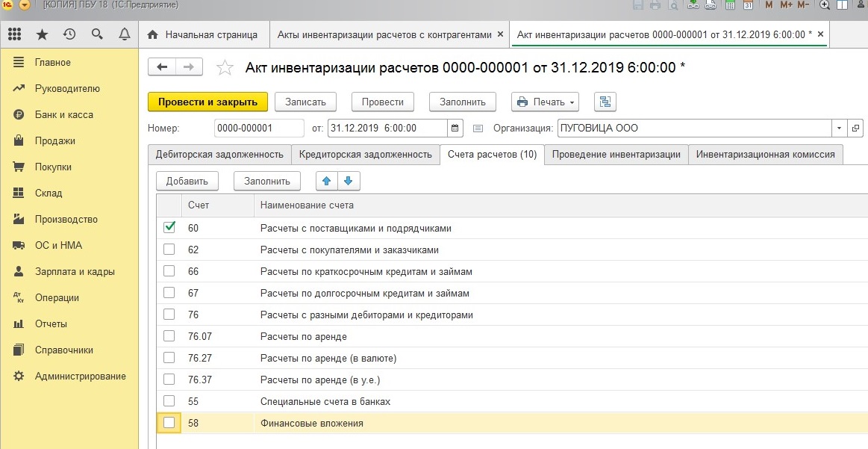This screenshot has width=868, height=449.
Task: Uncheck account 60 Расчеты с поставщиками
Action: pyautogui.click(x=169, y=228)
